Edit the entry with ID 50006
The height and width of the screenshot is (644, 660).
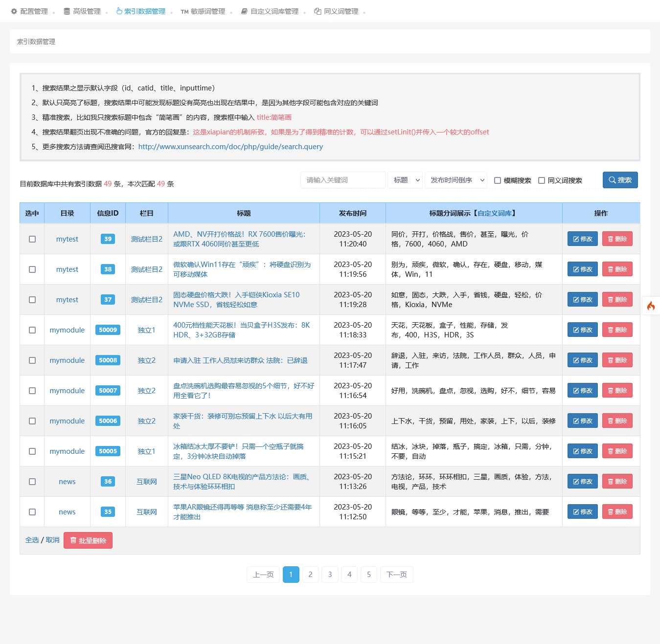(x=583, y=421)
